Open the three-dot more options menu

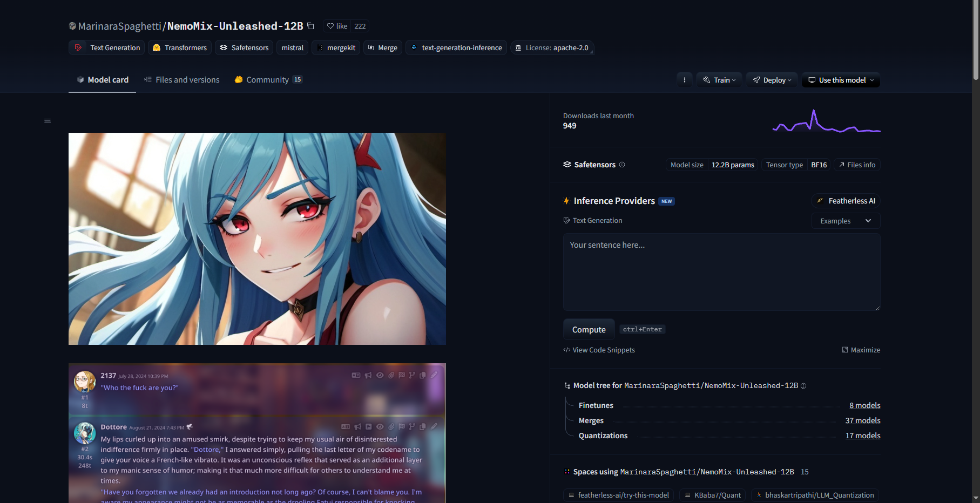coord(685,80)
